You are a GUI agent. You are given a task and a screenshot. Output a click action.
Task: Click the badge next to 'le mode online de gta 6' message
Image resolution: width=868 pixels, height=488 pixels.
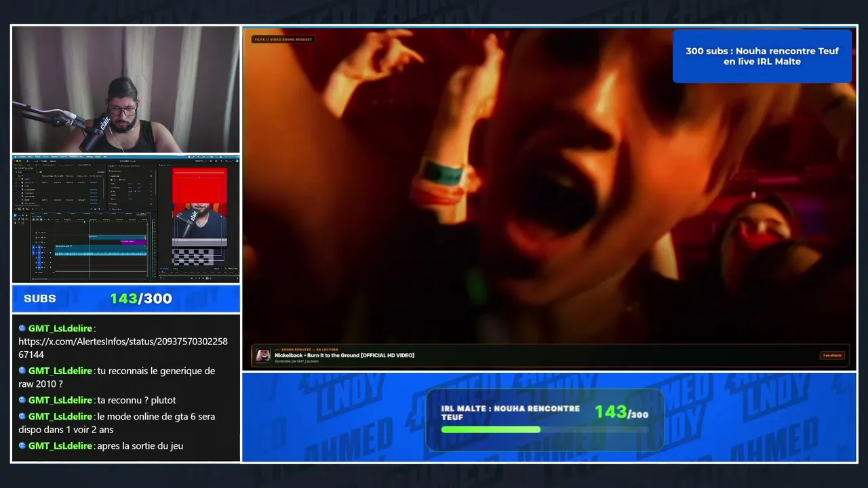point(22,416)
